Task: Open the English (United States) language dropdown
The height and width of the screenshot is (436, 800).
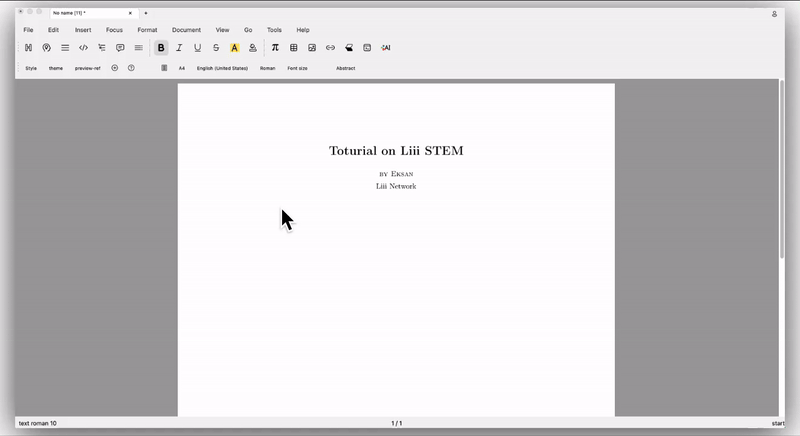Action: tap(222, 68)
